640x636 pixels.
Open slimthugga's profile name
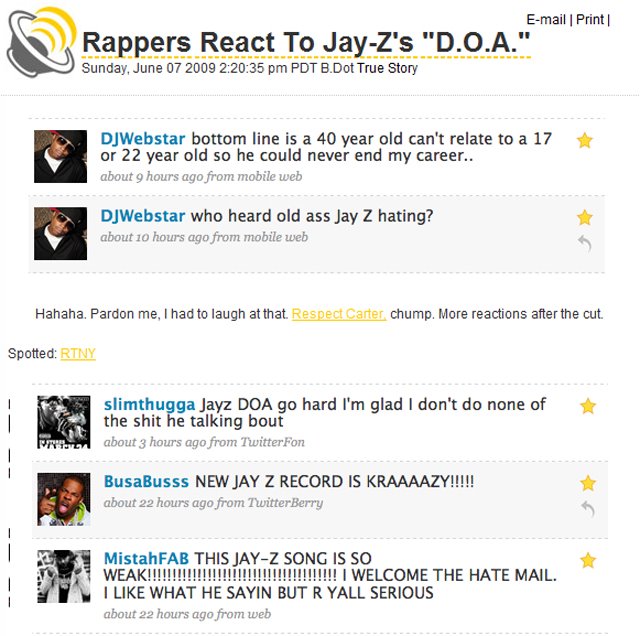[x=149, y=405]
